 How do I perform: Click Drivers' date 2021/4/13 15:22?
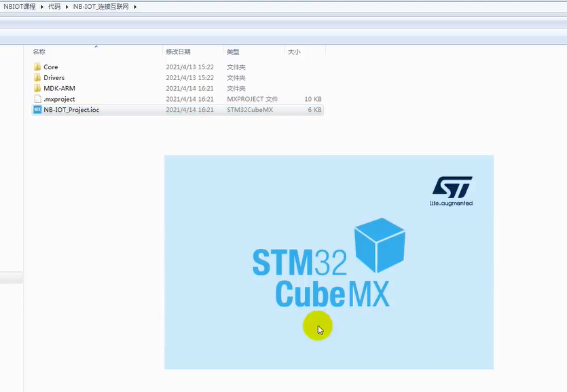(x=190, y=78)
